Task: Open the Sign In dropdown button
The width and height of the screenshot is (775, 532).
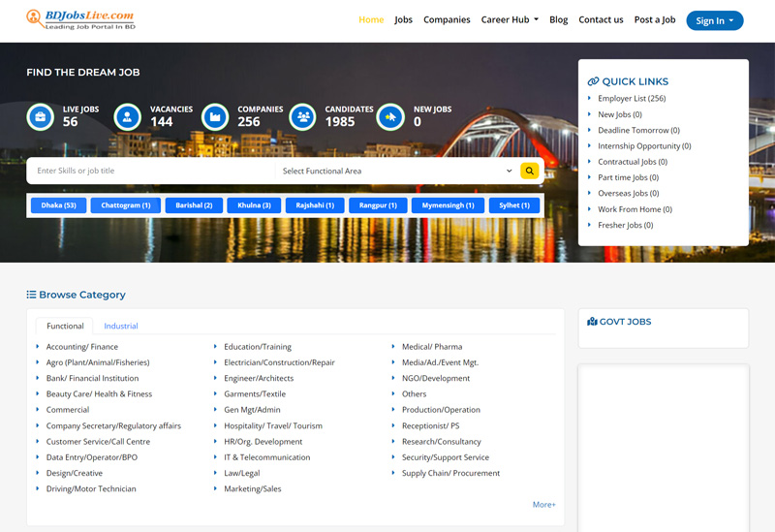Action: 714,20
